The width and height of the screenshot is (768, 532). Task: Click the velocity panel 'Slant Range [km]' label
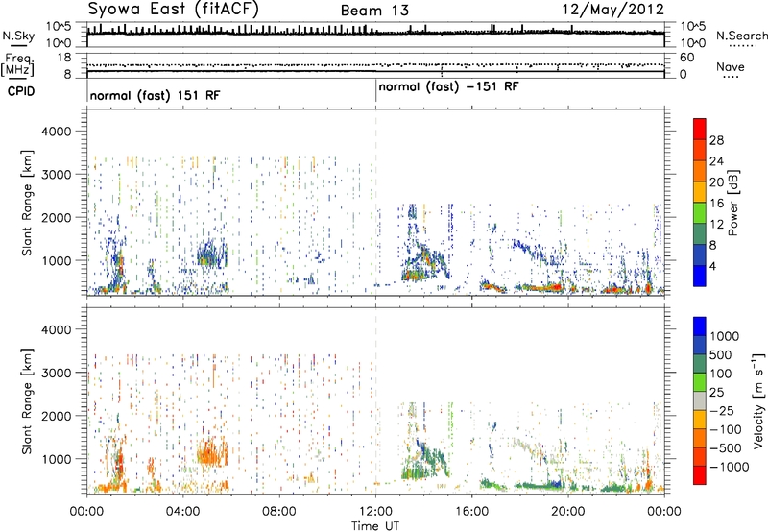tap(27, 400)
